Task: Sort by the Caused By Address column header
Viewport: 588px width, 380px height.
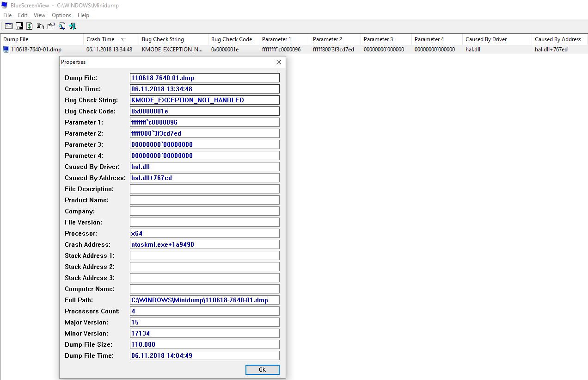Action: [560, 39]
